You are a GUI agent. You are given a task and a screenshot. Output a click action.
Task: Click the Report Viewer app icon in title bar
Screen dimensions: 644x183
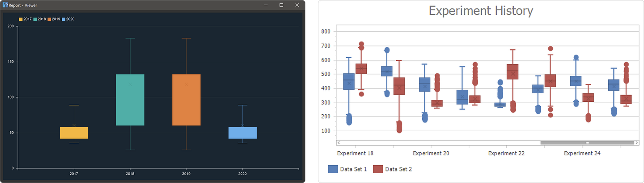point(5,5)
